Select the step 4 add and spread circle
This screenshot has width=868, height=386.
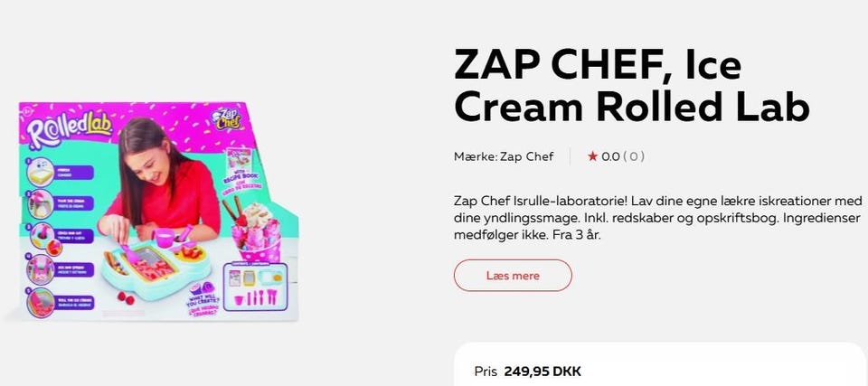pyautogui.click(x=41, y=268)
